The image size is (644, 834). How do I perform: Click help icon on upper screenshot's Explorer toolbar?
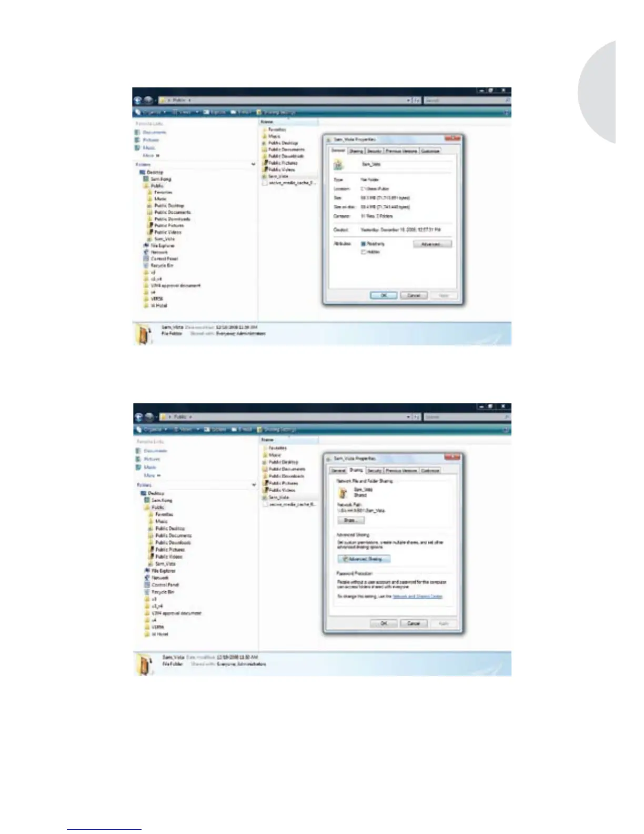coord(507,112)
